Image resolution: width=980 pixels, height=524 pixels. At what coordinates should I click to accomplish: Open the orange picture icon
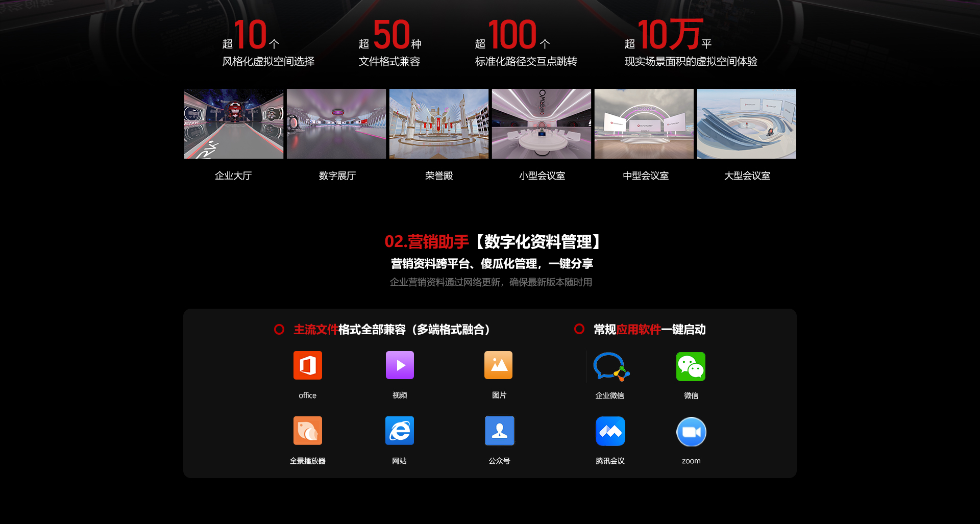point(498,365)
